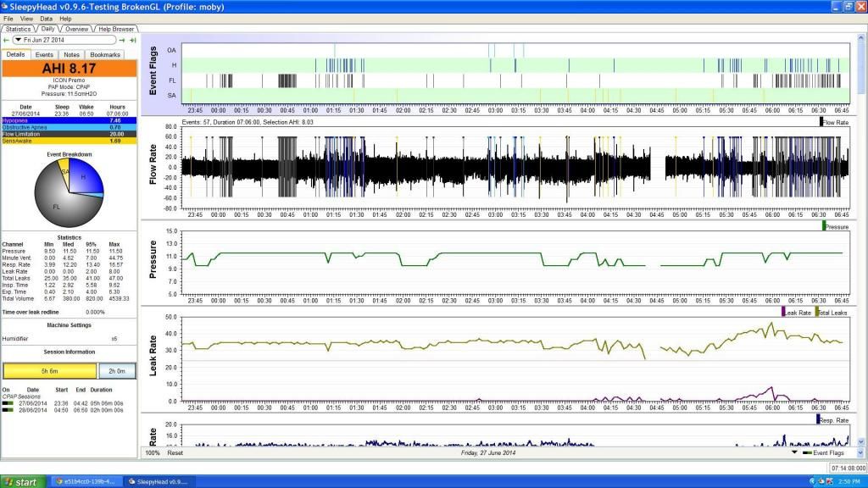868x488 pixels.
Task: Click the 'Friday, 27 June 2014' footer date
Action: [487, 452]
